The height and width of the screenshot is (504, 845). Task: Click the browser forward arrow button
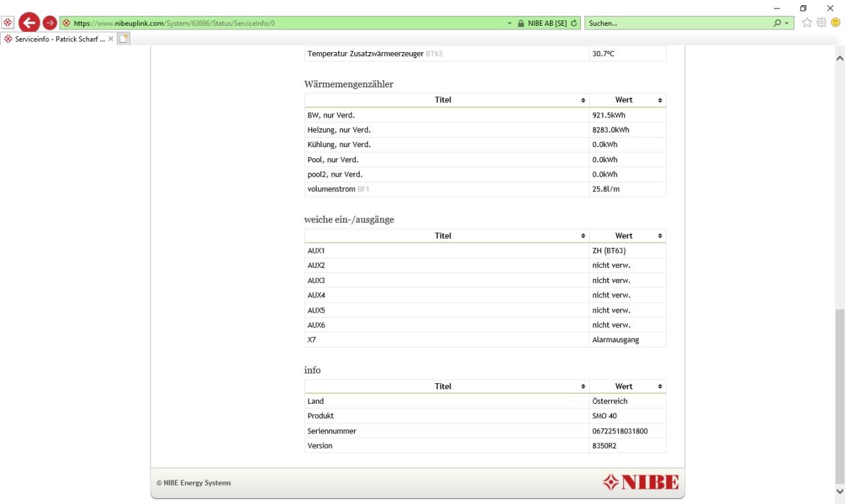[50, 23]
